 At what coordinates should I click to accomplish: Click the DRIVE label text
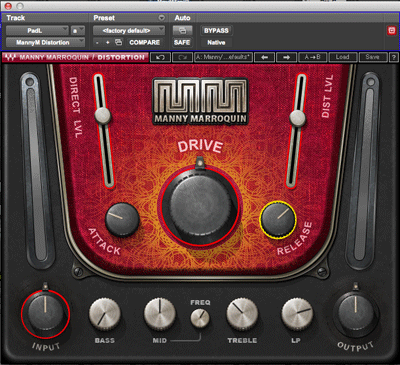[x=200, y=147]
